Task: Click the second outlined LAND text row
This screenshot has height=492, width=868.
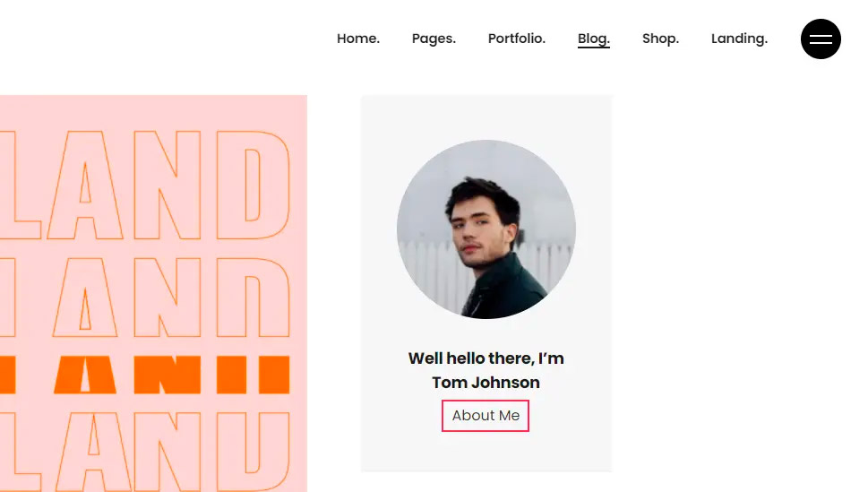Action: tap(152, 297)
